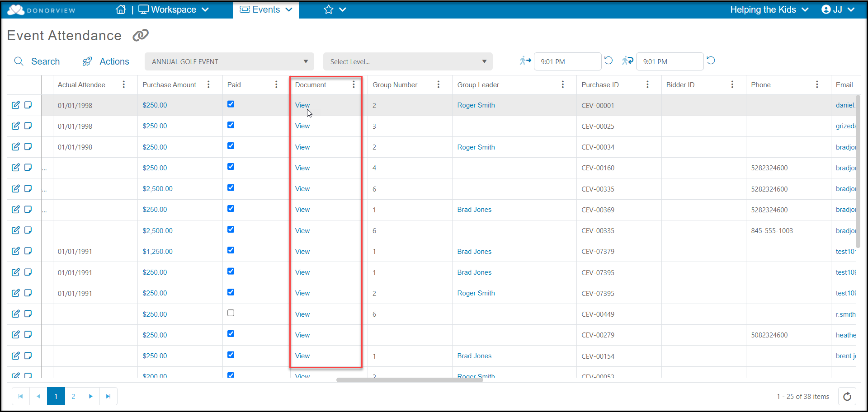Open Brad Jones leader for CEV-00369
Image resolution: width=868 pixels, height=412 pixels.
pos(474,209)
